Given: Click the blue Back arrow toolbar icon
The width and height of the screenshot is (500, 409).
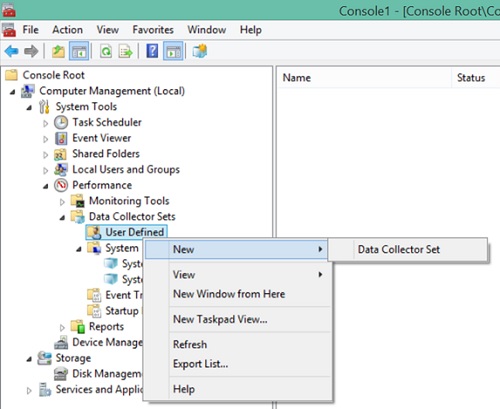Looking at the screenshot, I should [12, 51].
